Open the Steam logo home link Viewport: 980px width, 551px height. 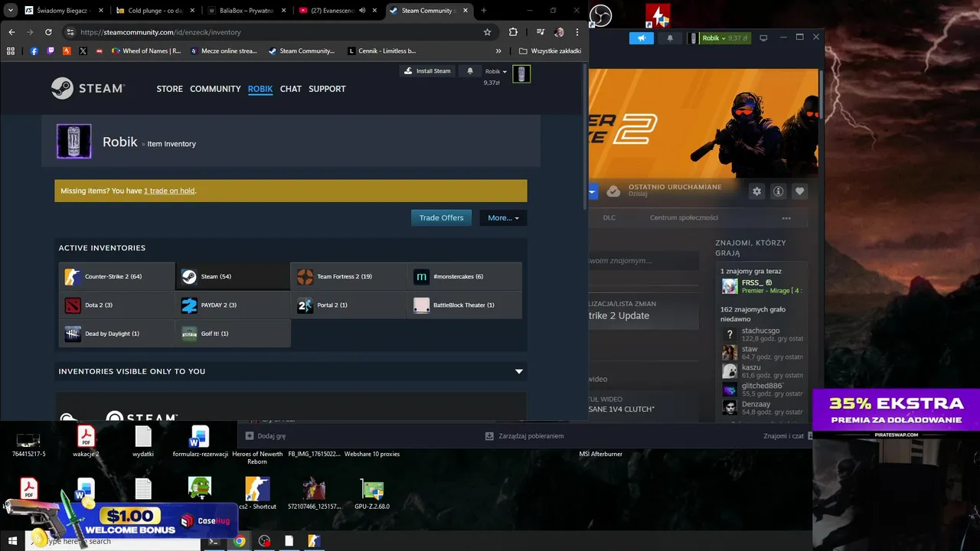point(87,89)
